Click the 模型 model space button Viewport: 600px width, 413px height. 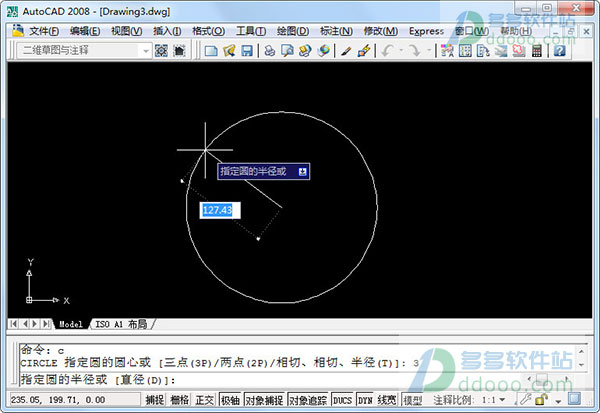(412, 400)
